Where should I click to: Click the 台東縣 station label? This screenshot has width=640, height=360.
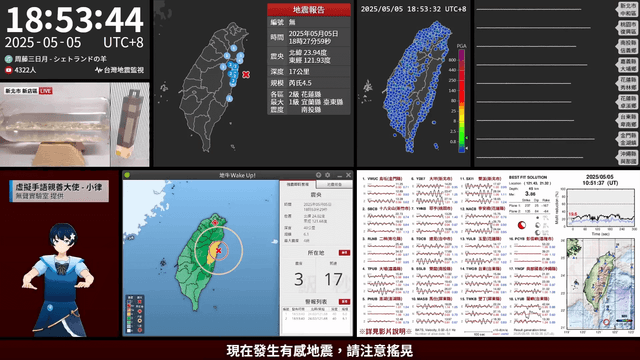click(x=627, y=120)
